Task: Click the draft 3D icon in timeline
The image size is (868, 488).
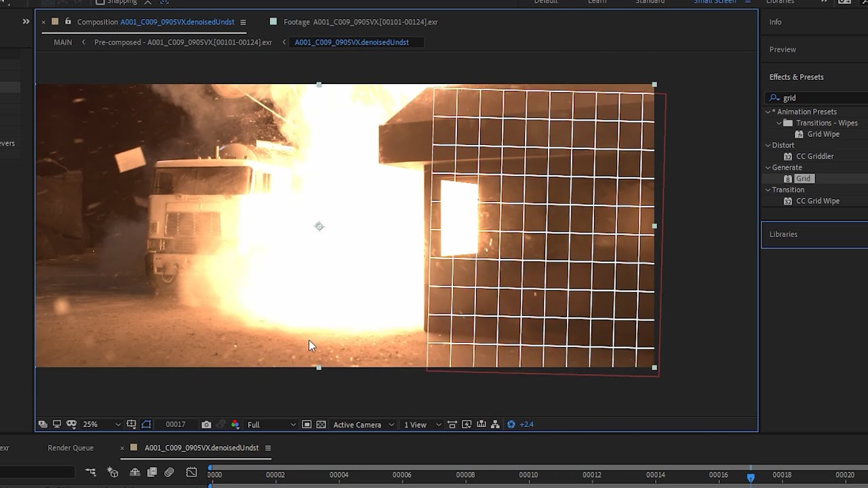Action: (x=113, y=472)
